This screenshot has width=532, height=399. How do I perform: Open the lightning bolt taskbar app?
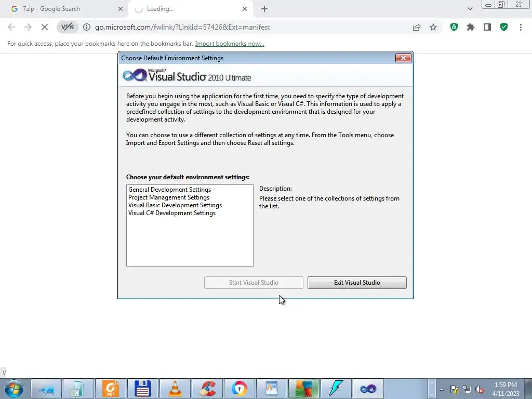[336, 389]
